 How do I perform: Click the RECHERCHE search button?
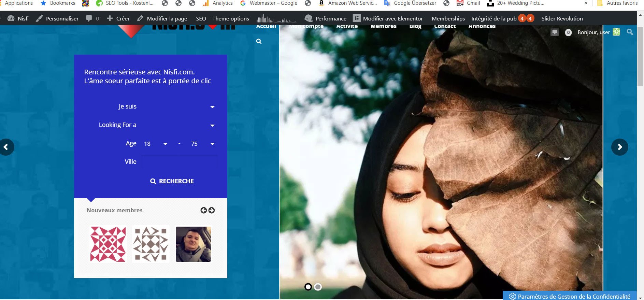172,181
